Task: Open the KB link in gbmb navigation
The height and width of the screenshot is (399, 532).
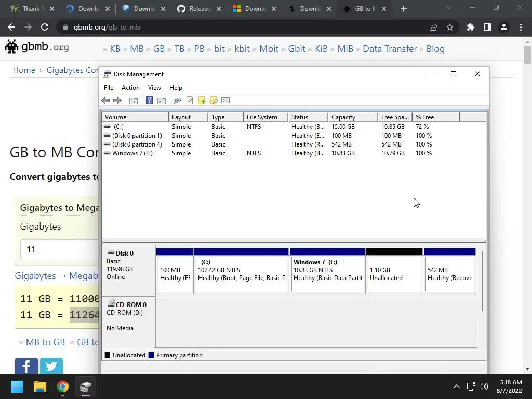Action: pos(115,49)
